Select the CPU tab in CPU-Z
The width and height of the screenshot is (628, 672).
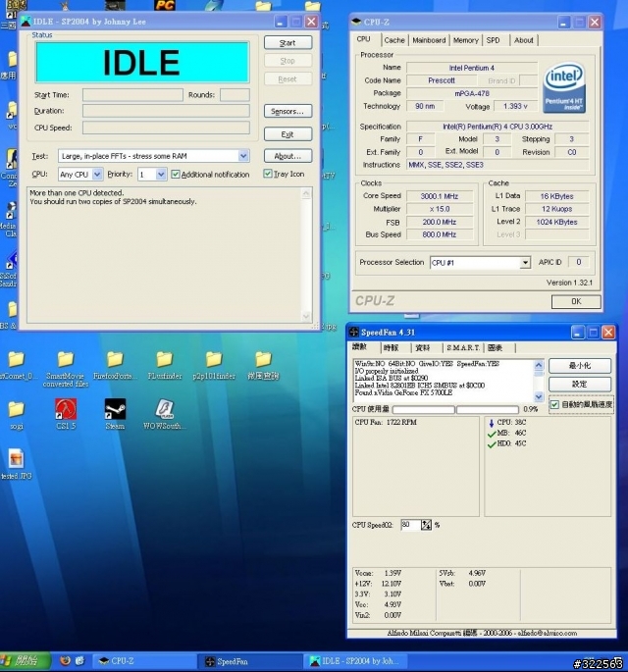point(363,39)
